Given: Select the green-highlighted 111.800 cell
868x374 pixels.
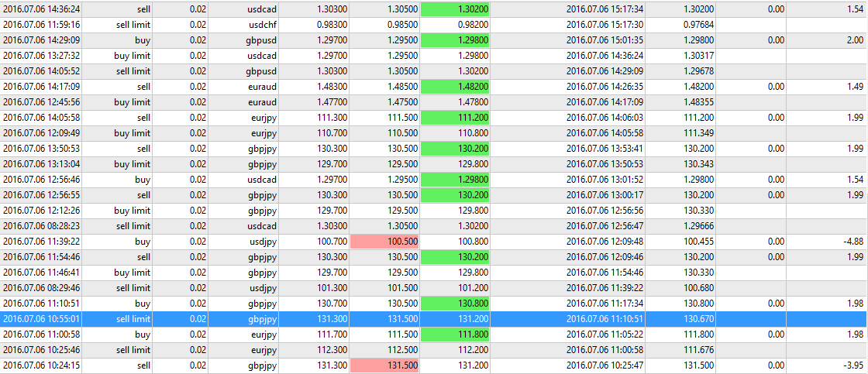Looking at the screenshot, I should pos(455,335).
